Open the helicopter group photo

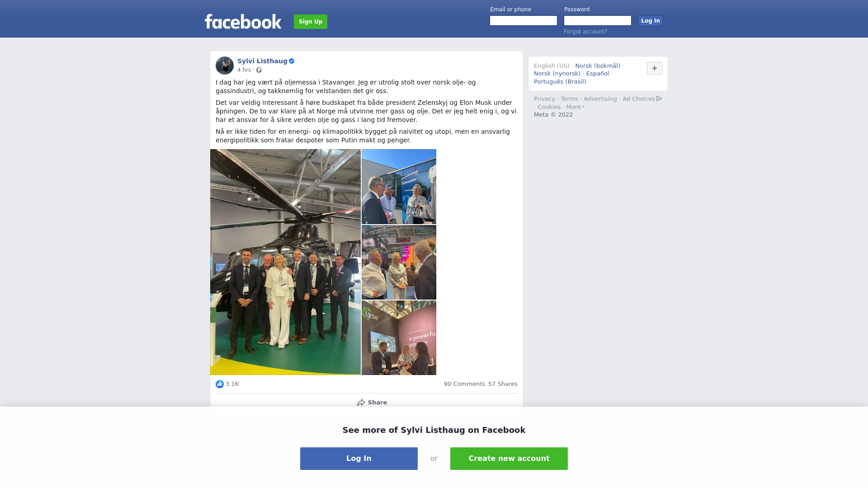285,262
